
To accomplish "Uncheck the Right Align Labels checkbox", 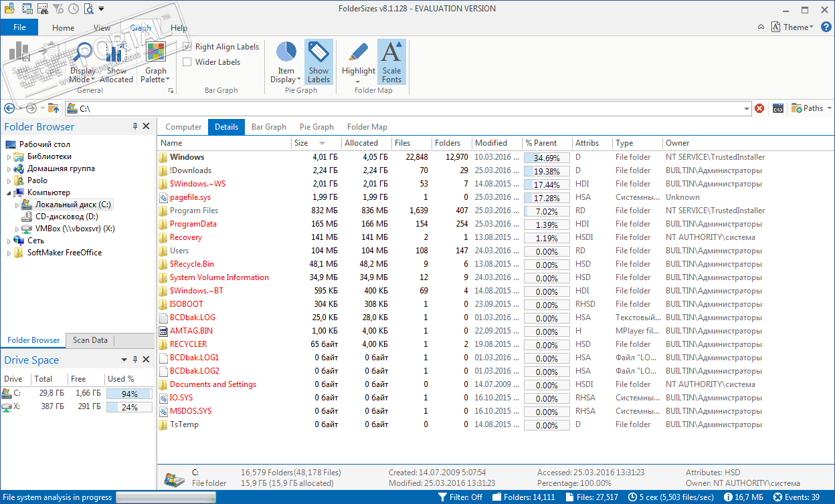I will point(187,47).
